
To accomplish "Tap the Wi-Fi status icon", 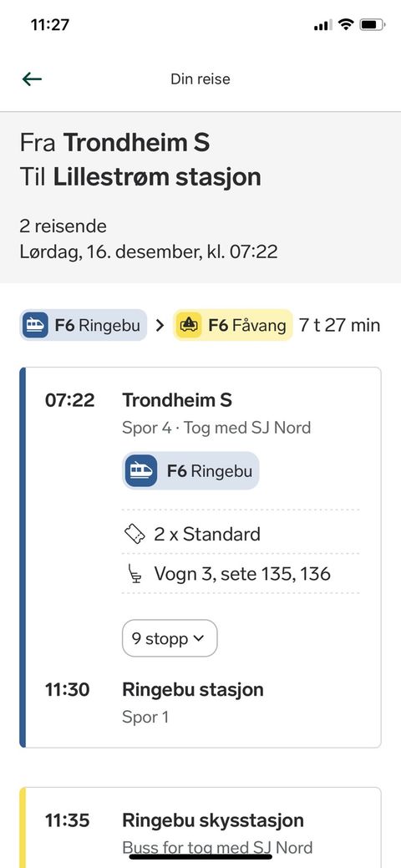I will [346, 24].
